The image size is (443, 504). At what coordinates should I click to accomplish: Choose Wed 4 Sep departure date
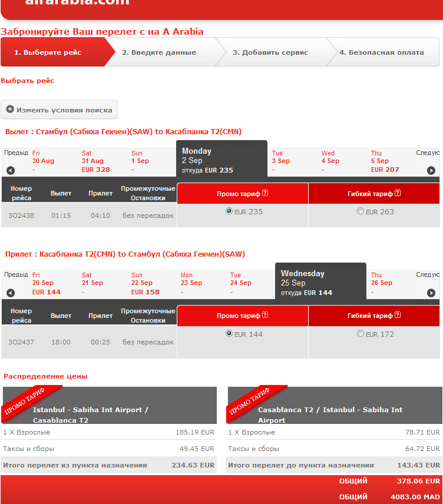330,161
